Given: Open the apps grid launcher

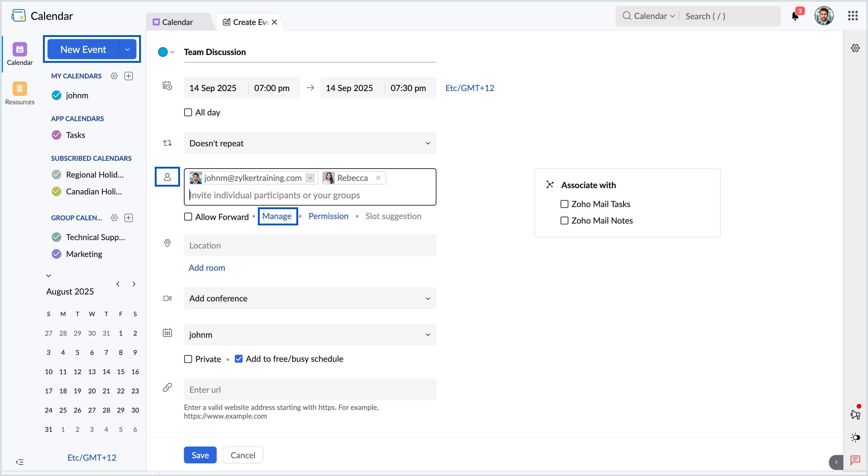Looking at the screenshot, I should pos(852,16).
